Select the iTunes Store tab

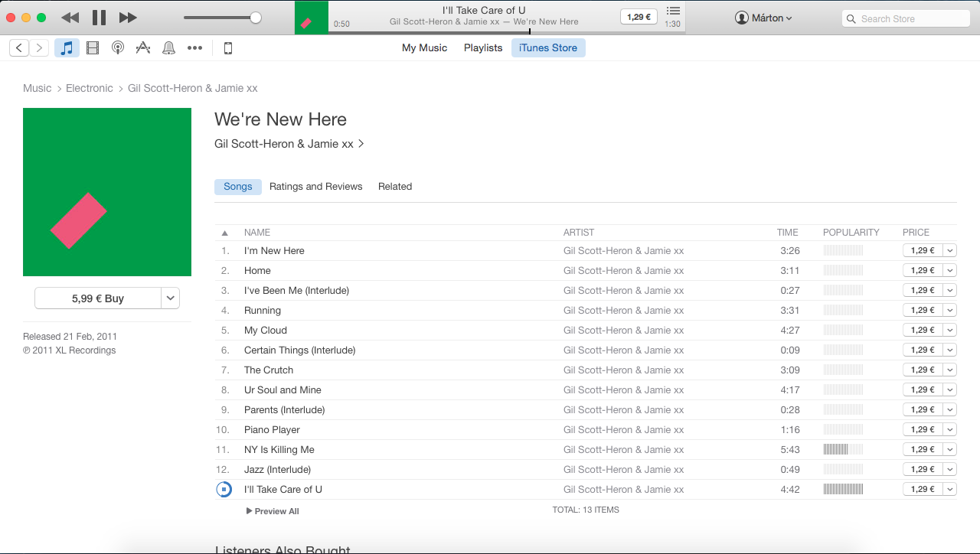548,48
